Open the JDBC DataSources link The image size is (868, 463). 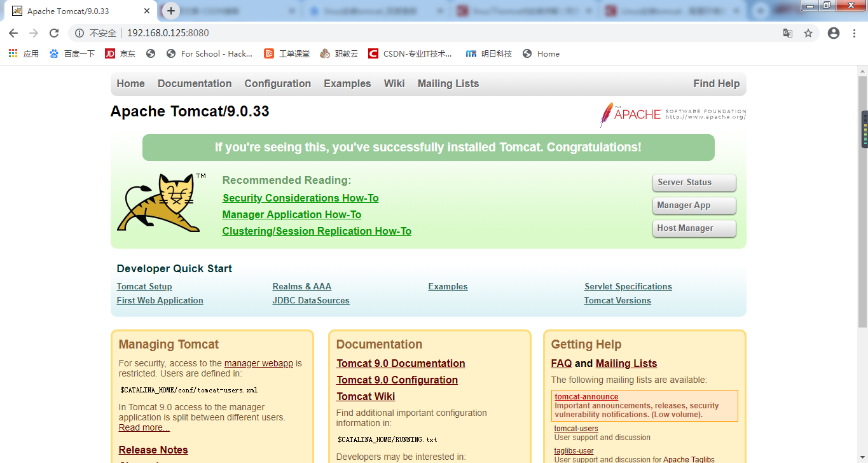click(x=311, y=300)
